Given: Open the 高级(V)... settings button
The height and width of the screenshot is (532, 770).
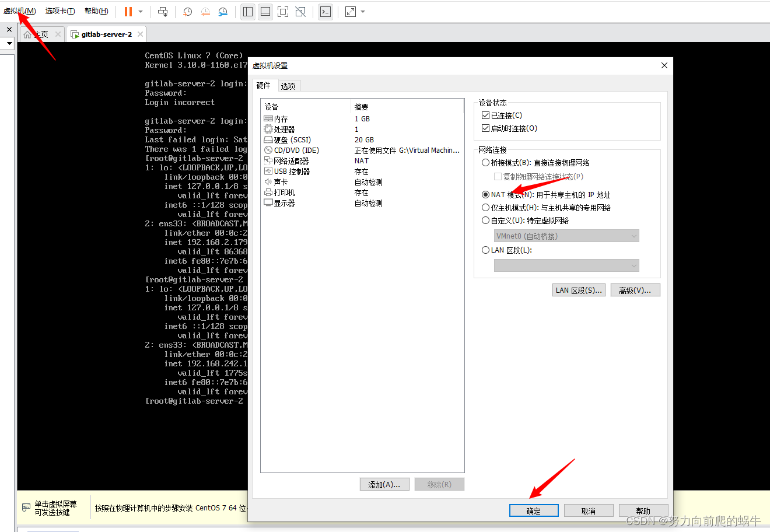Looking at the screenshot, I should 635,290.
